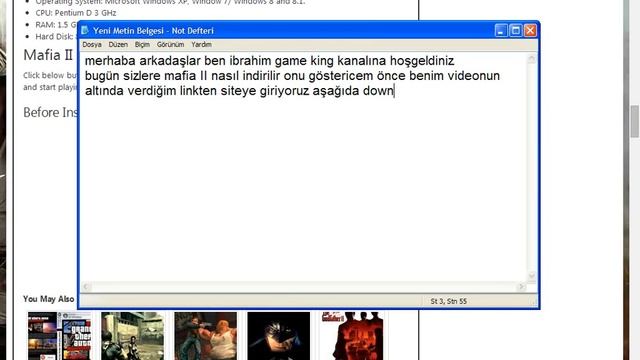
Task: Click the Notepad horizontal scrollbar left arrow
Action: click(86, 287)
